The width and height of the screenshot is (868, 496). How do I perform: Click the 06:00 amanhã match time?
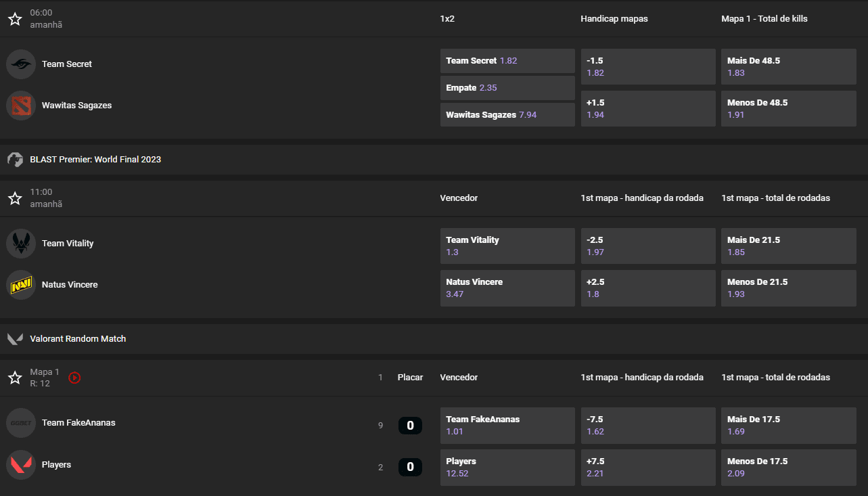pyautogui.click(x=46, y=19)
